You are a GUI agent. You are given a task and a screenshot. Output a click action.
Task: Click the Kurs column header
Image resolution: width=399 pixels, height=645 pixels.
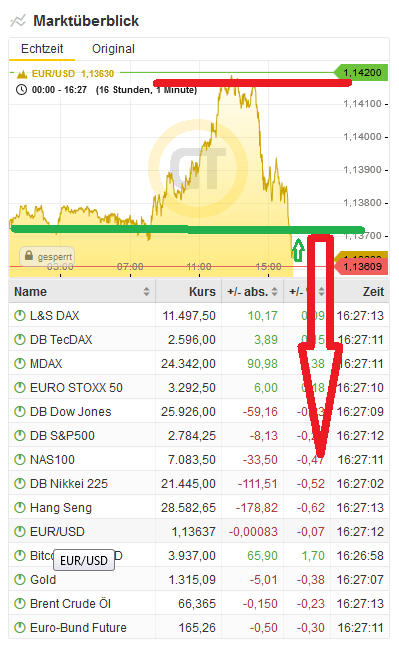(202, 292)
